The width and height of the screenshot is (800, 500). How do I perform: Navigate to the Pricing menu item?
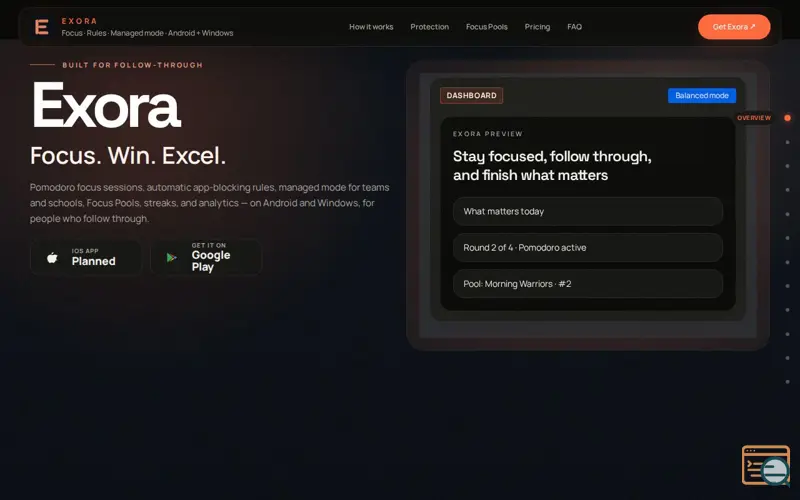click(537, 27)
